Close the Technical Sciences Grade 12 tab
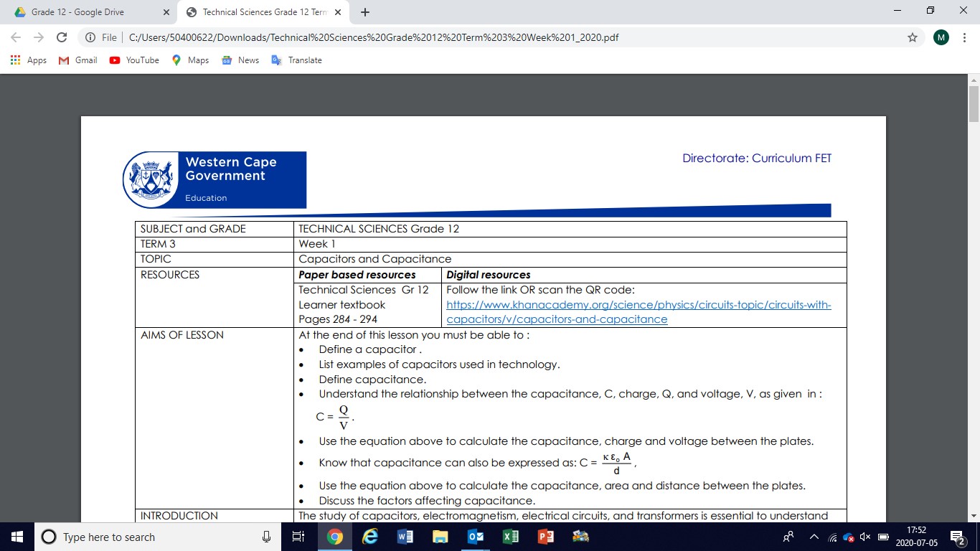Screen dimensions: 980x551 tap(337, 12)
